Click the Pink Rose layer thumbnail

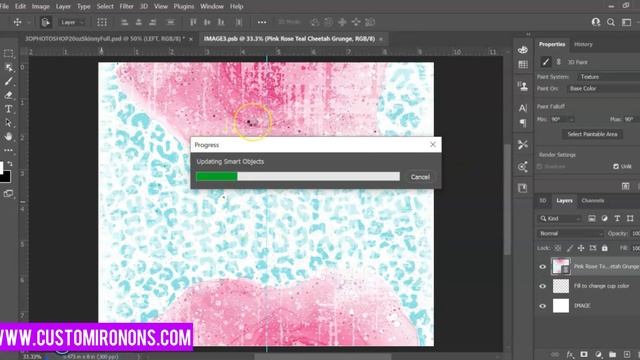(x=561, y=266)
